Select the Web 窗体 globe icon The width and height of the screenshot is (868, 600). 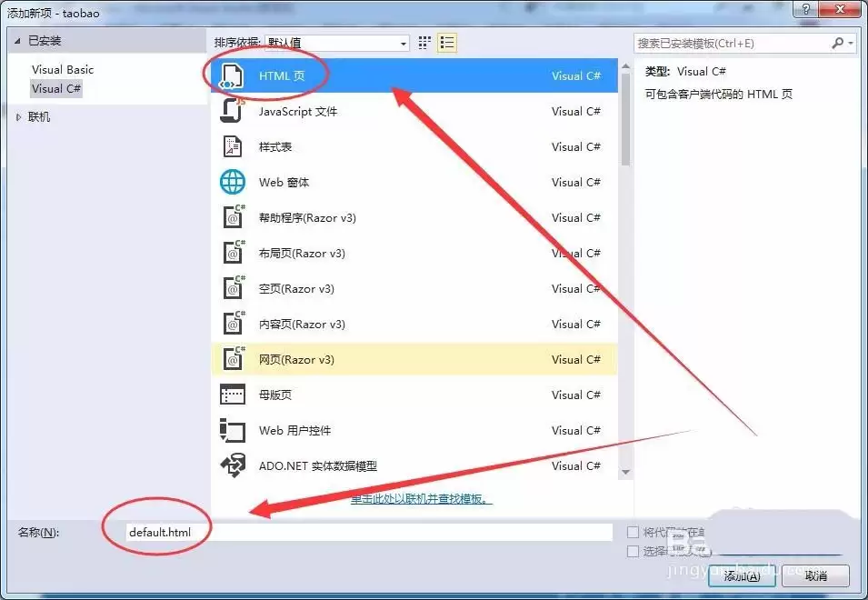click(232, 182)
